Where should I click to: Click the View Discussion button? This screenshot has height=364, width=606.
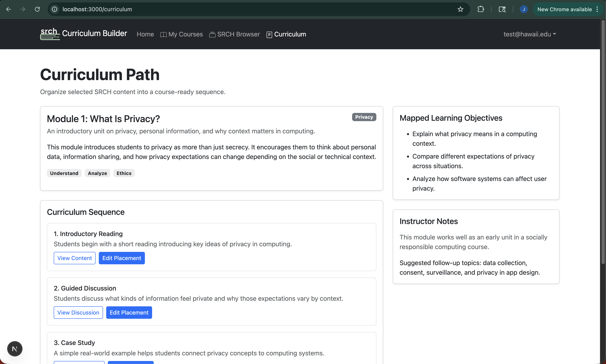coord(78,313)
